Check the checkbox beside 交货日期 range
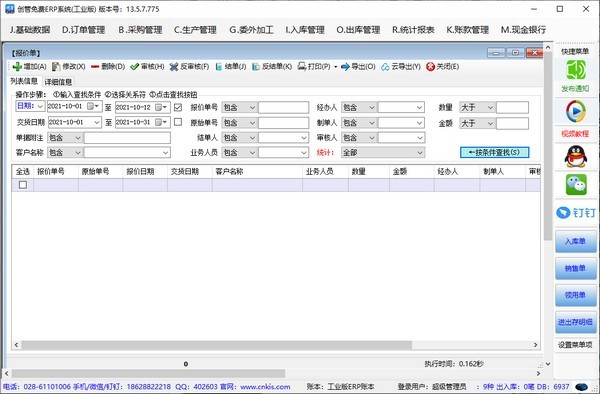The image size is (600, 394). click(178, 122)
